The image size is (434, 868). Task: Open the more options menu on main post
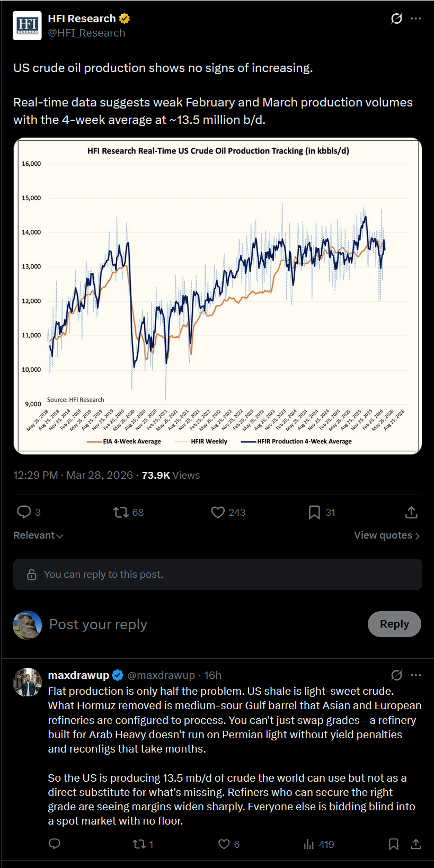click(416, 19)
